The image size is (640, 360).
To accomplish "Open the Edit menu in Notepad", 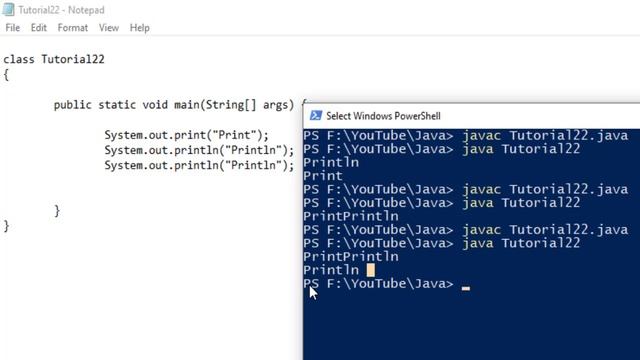I will (39, 28).
